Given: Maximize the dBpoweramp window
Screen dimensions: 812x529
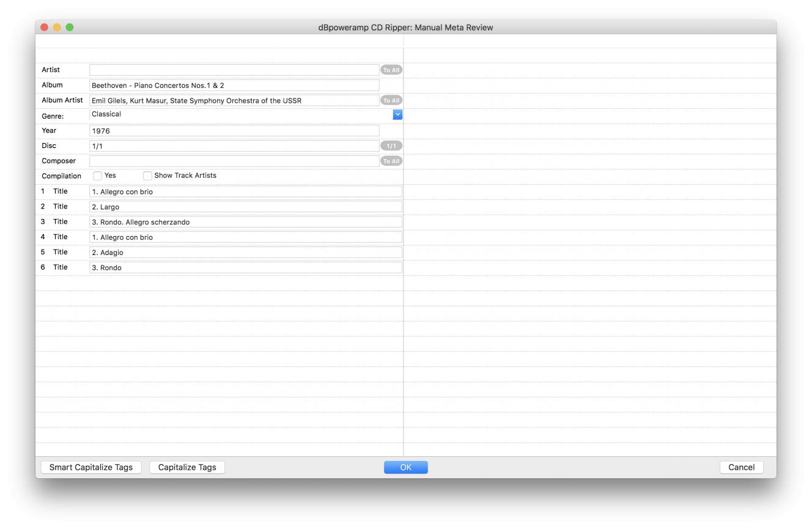Looking at the screenshot, I should pos(70,28).
